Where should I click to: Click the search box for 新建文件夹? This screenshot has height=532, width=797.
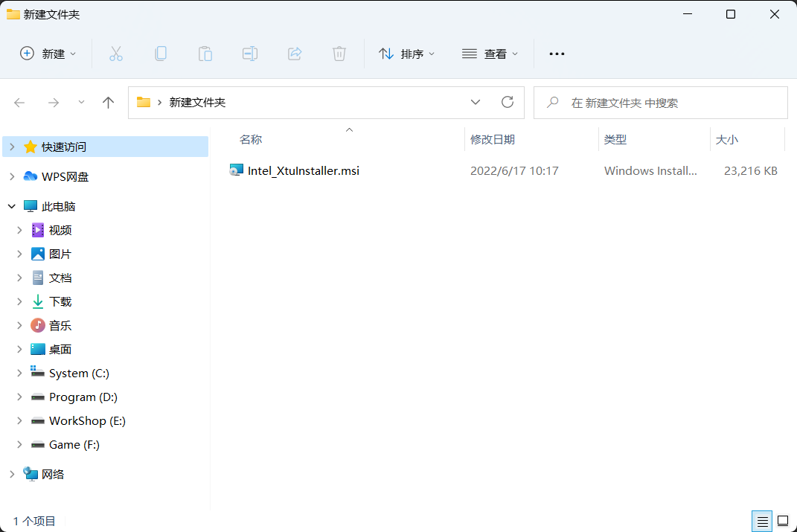tap(670, 103)
